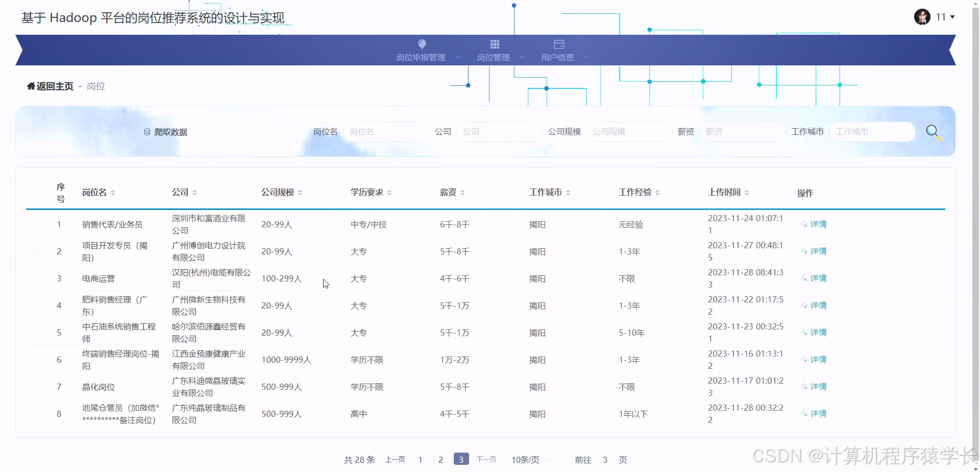Image resolution: width=980 pixels, height=472 pixels.
Task: Click the magnifier search icon
Action: 934,132
